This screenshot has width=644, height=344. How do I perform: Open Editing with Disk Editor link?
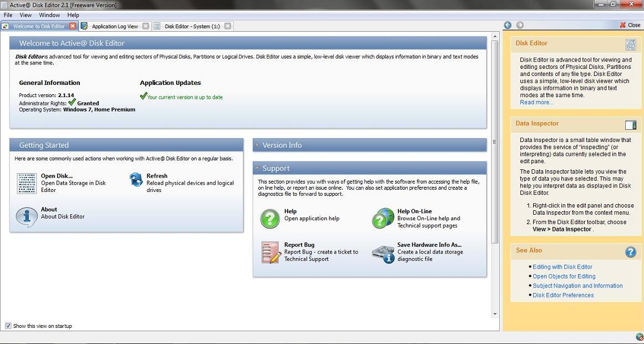click(563, 267)
